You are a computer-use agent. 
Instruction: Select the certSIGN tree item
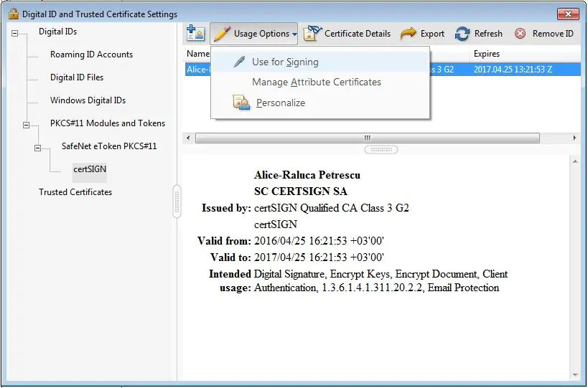click(x=90, y=169)
